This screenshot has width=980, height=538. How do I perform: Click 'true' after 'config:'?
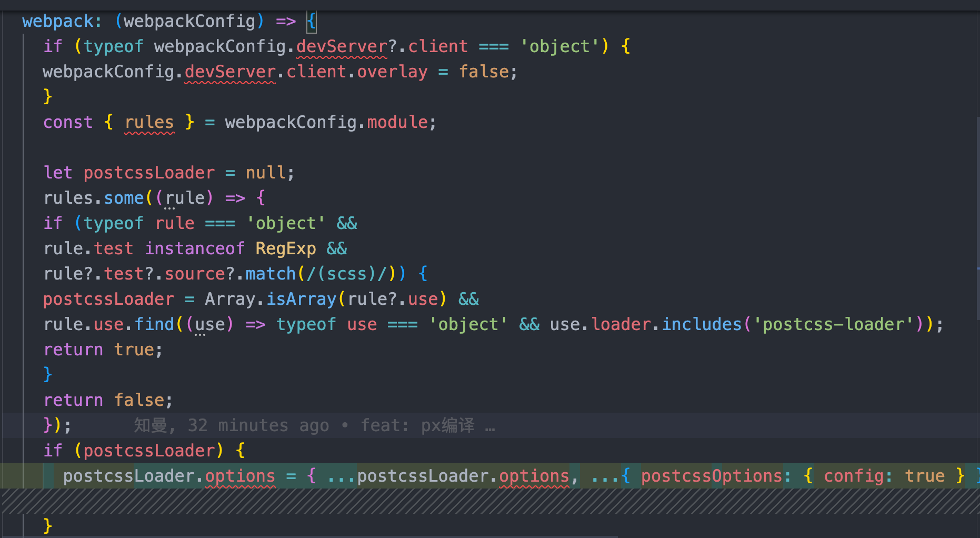(925, 476)
